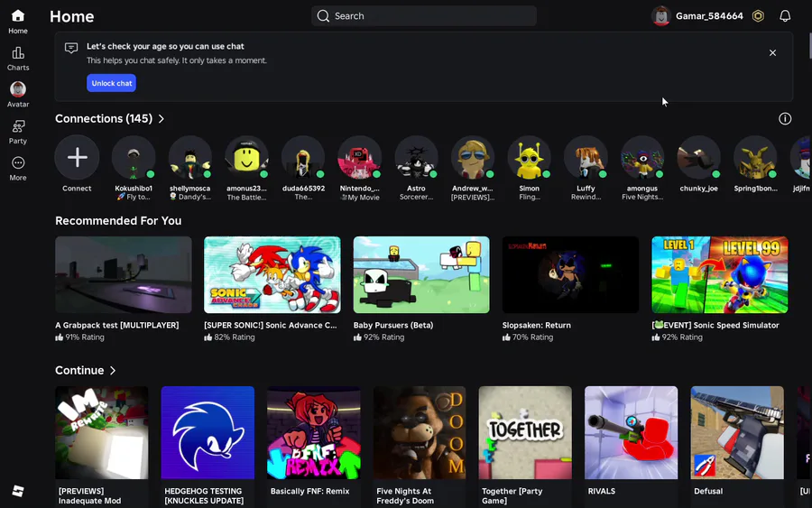Open amongus connection avatar

[642, 157]
